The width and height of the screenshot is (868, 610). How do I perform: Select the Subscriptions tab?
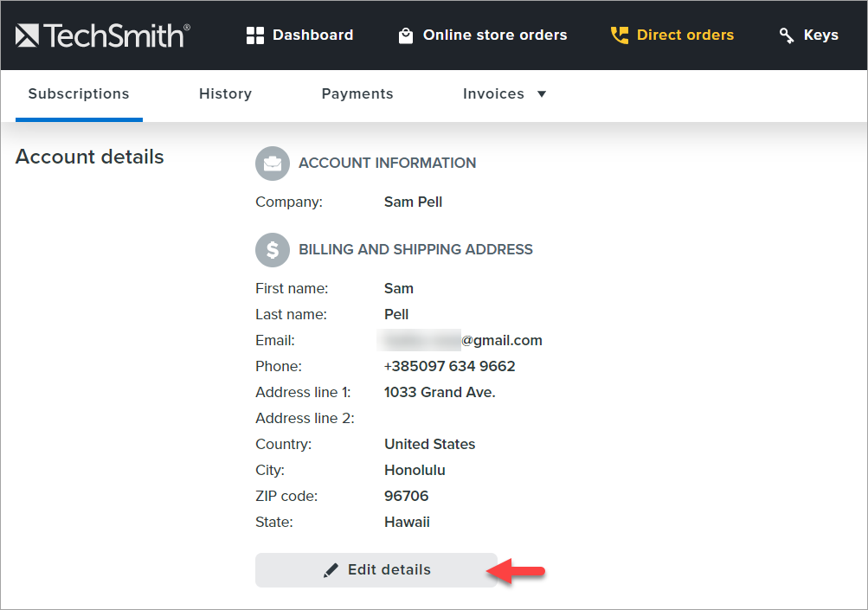(x=78, y=93)
